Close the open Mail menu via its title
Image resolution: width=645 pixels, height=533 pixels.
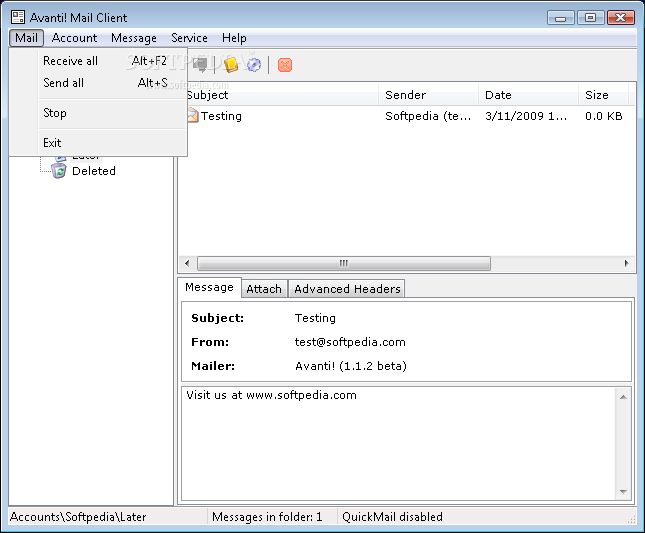(x=26, y=38)
